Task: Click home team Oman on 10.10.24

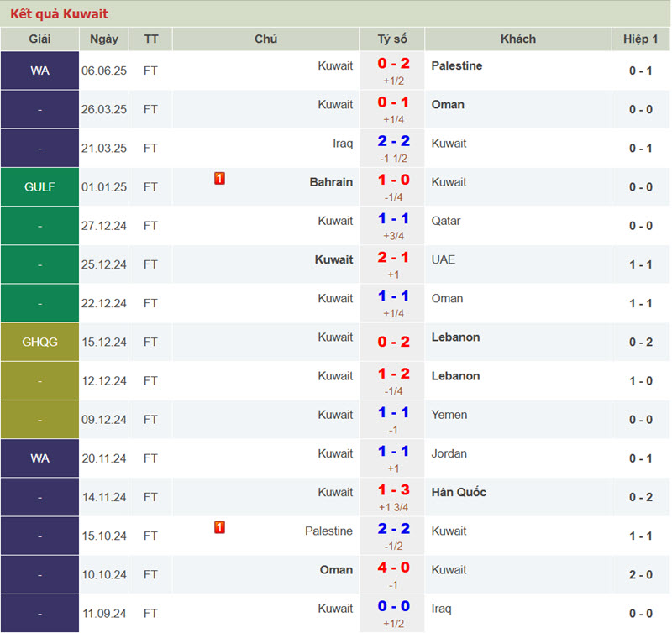Action: tap(336, 569)
